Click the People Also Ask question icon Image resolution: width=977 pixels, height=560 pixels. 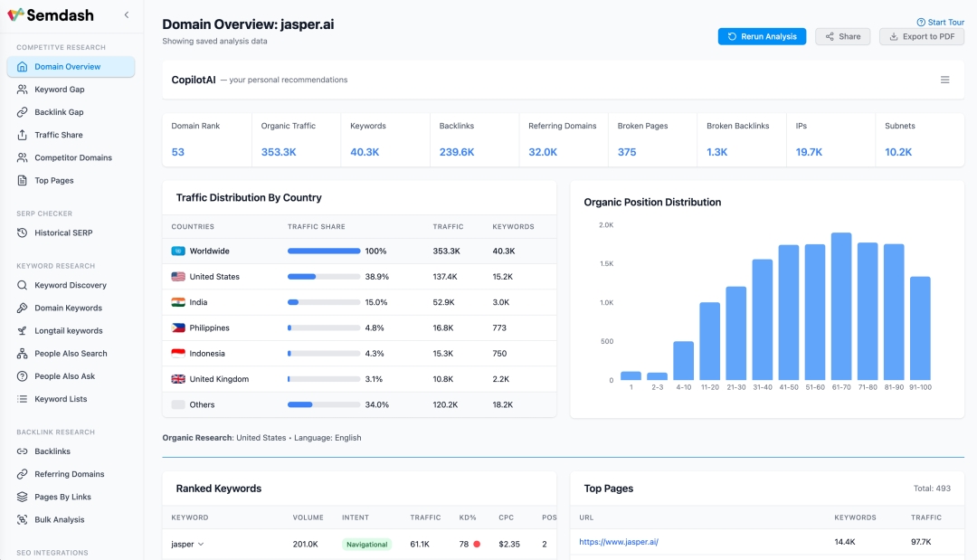[23, 376]
